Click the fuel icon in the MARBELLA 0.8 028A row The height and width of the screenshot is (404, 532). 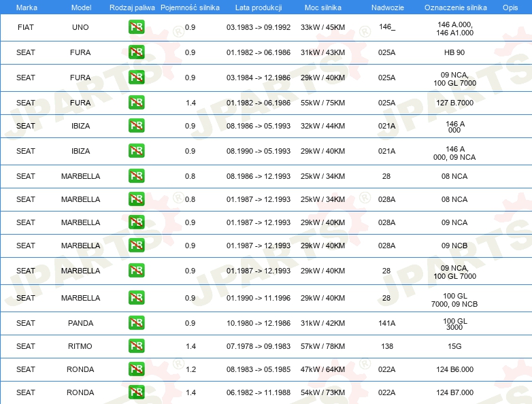[136, 199]
